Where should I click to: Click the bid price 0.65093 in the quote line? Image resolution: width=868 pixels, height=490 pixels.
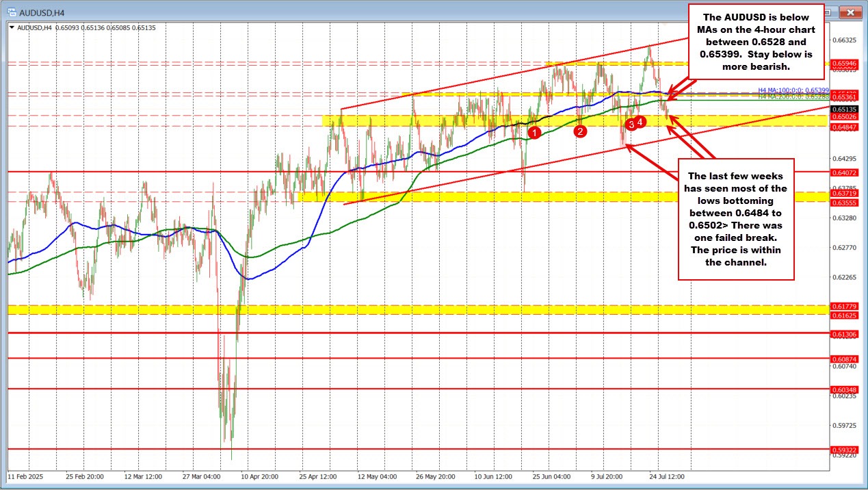(68, 27)
